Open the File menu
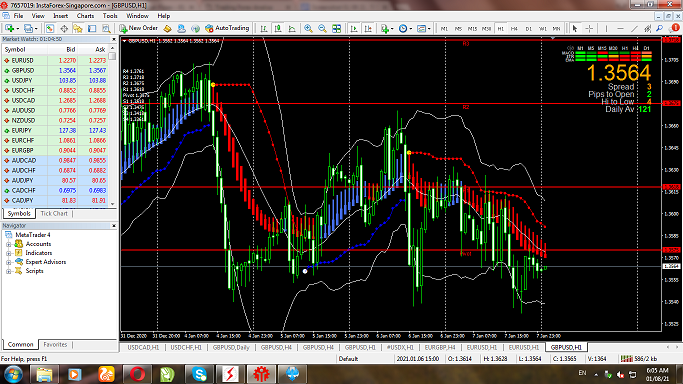 (x=18, y=16)
